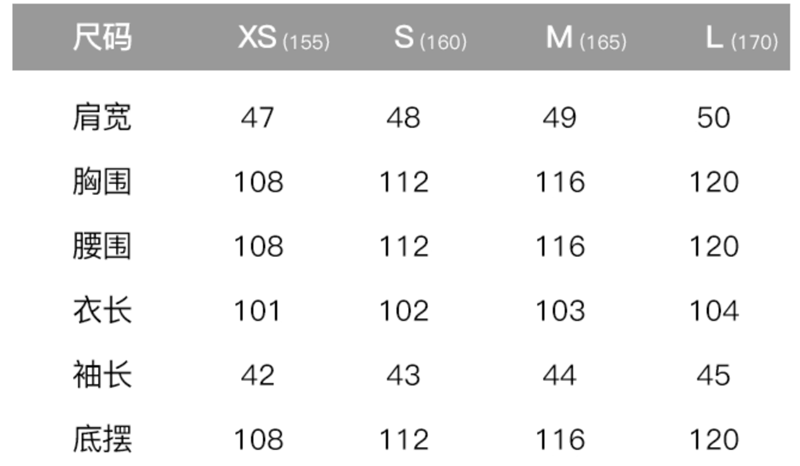Select the M (165) size column header
Image resolution: width=800 pixels, height=466 pixels.
586,38
